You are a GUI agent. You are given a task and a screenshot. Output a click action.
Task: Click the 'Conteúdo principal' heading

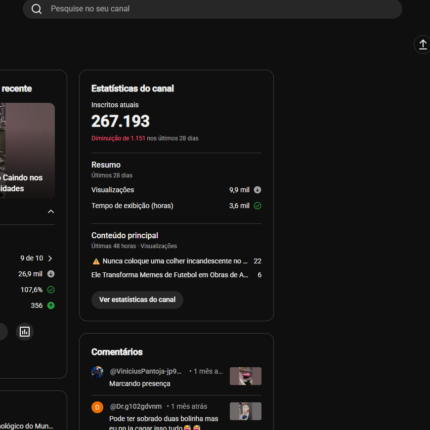click(x=125, y=236)
